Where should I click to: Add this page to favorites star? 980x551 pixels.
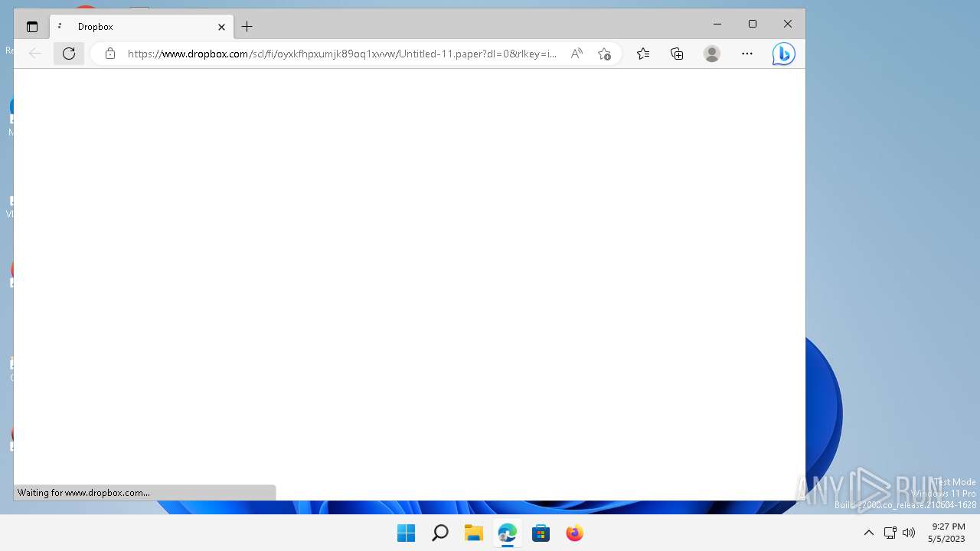(604, 54)
